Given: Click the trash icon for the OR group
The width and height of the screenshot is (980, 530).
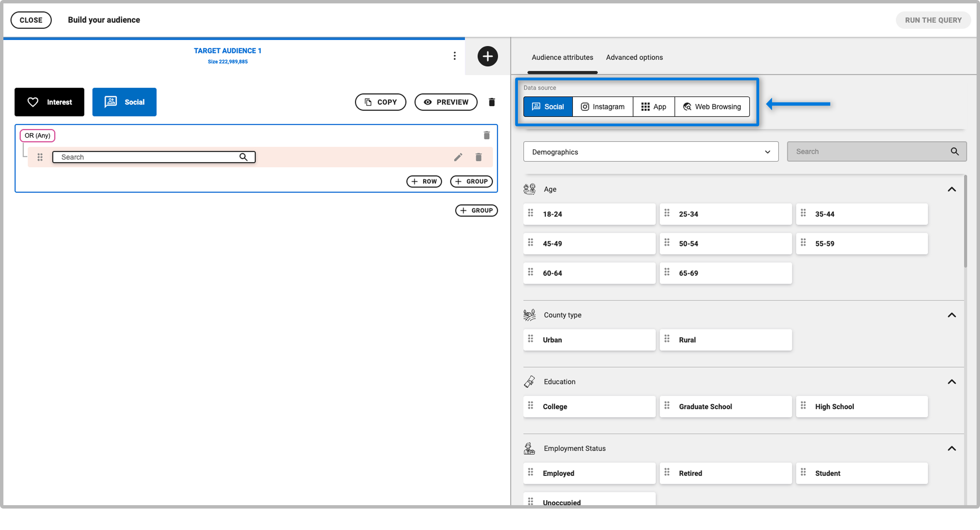Looking at the screenshot, I should click(486, 135).
